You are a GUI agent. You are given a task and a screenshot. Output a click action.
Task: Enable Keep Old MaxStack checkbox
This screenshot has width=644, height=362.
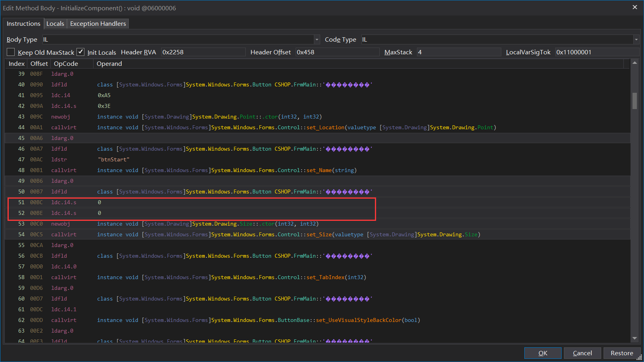[x=11, y=52]
